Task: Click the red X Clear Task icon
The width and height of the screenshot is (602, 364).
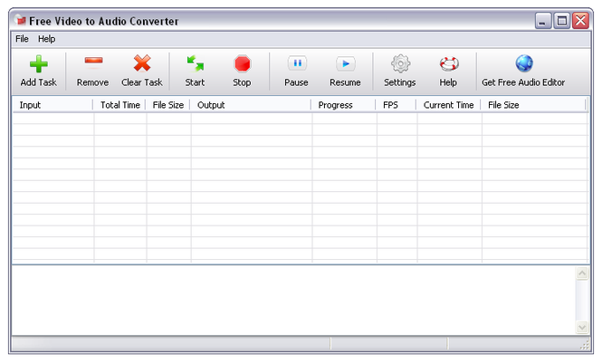Action: [x=142, y=63]
